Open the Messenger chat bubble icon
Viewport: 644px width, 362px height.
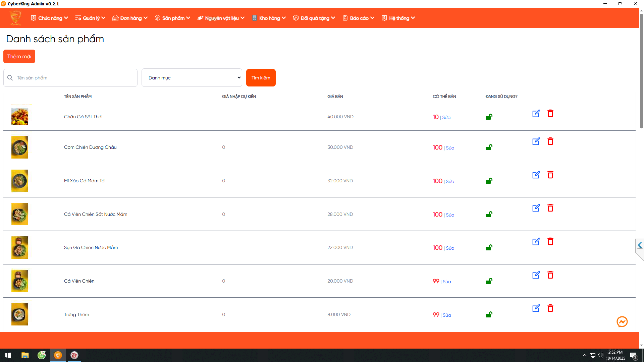(x=622, y=322)
